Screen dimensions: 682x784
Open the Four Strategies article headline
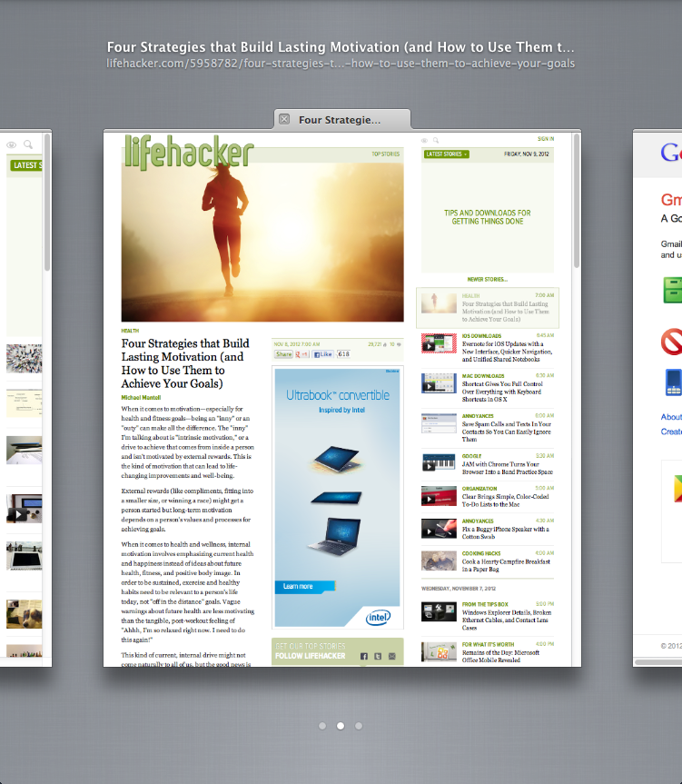pos(185,363)
